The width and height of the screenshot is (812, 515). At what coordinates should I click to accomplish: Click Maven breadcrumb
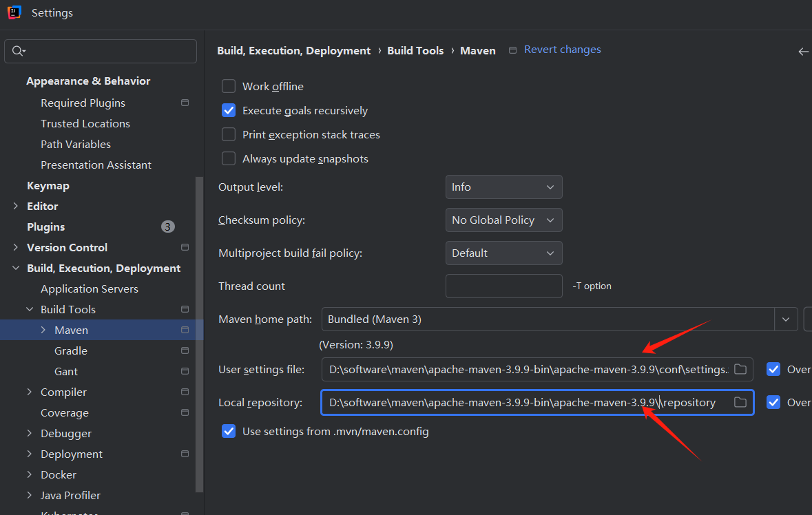(477, 51)
